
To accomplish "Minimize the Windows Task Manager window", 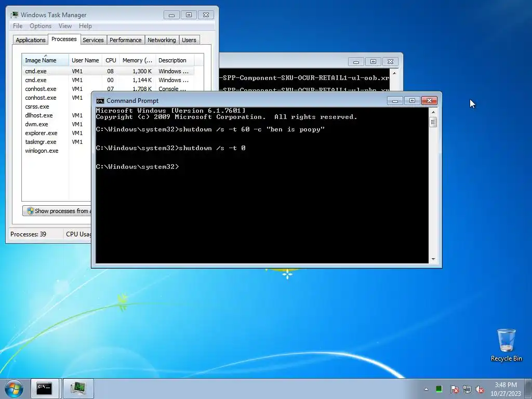I will point(171,15).
